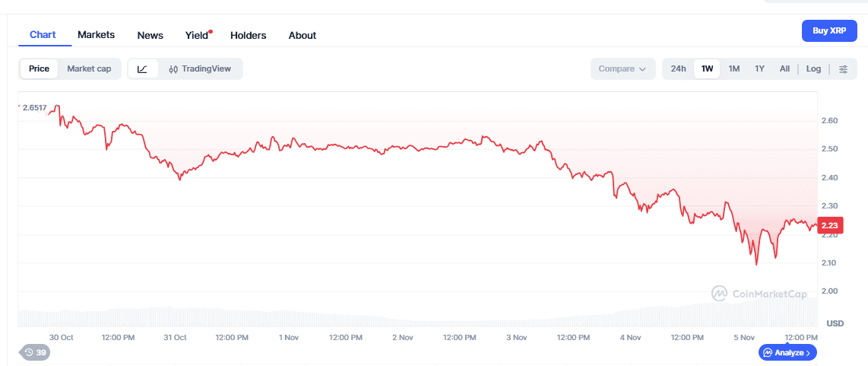This screenshot has width=868, height=366.
Task: Click the history clock icon badge
Action: coord(34,352)
